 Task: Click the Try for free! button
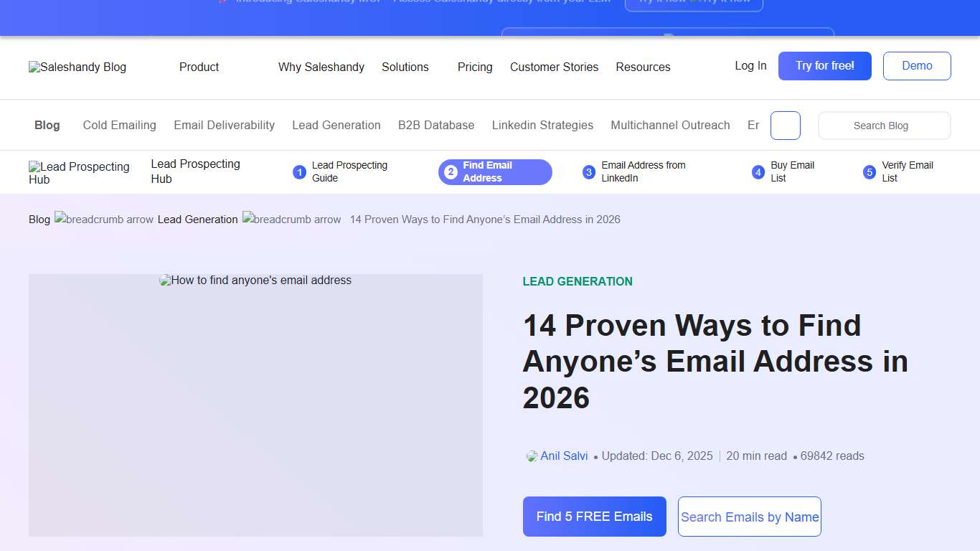[824, 65]
